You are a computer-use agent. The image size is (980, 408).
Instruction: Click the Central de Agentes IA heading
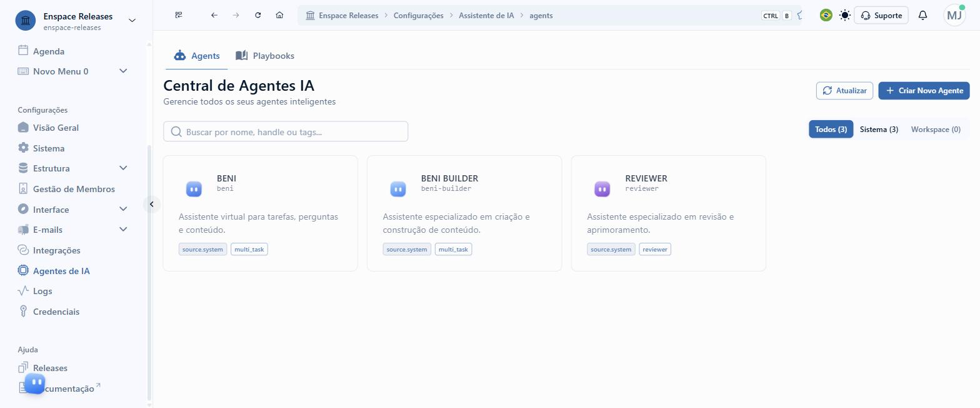pos(239,85)
